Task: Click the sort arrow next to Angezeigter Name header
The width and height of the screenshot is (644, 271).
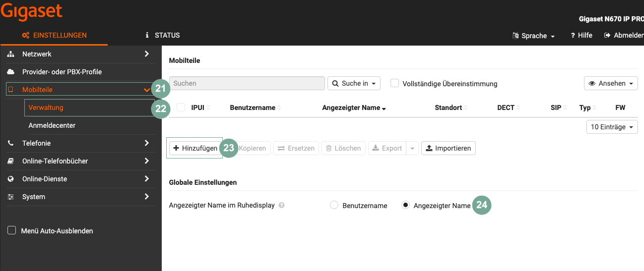Action: point(384,108)
